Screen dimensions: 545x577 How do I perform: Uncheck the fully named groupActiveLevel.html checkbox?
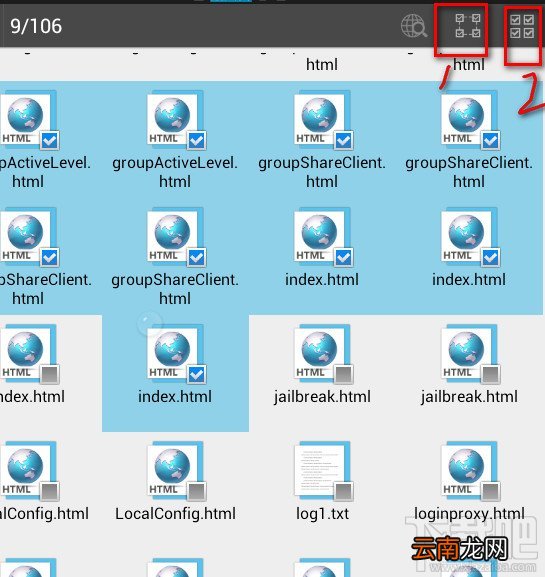point(197,140)
